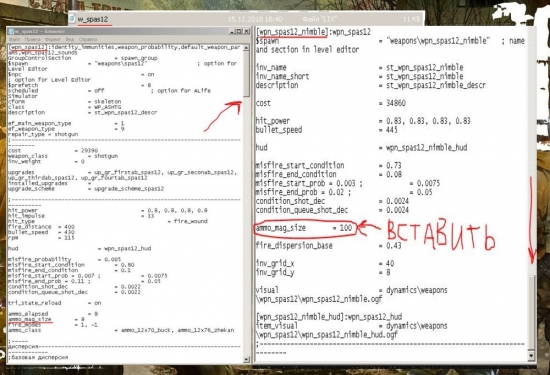The image size is (550, 375).
Task: Place cursor on the circled ammo_mag_size = 100 line
Action: point(304,228)
